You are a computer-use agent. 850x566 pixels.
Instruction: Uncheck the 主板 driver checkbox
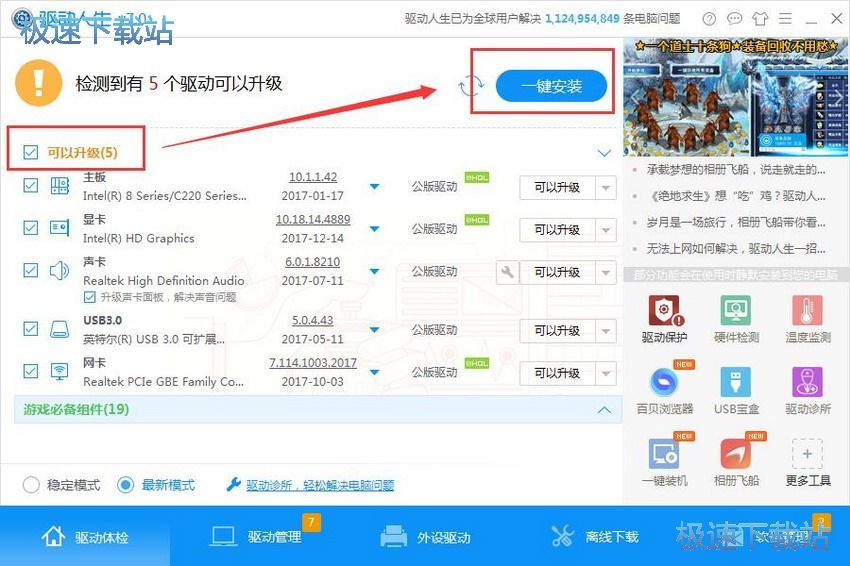click(x=31, y=185)
